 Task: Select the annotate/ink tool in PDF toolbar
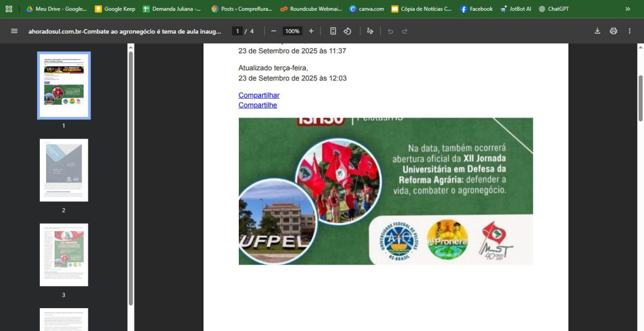(x=370, y=31)
